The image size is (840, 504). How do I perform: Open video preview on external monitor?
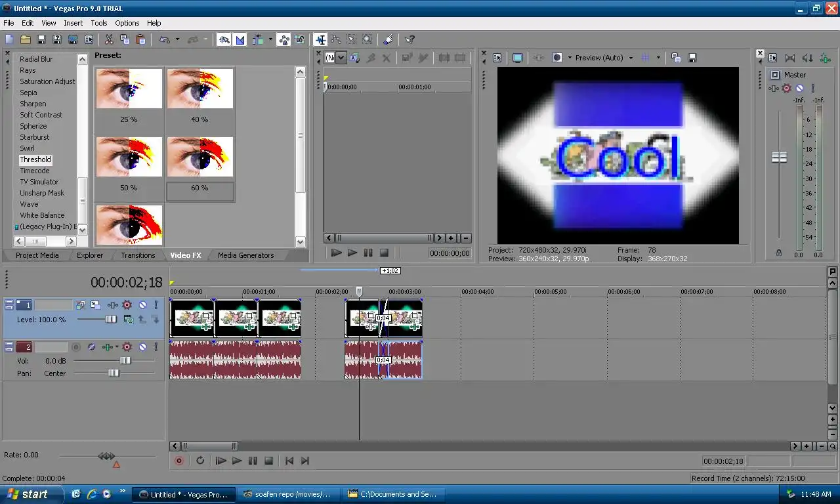517,58
